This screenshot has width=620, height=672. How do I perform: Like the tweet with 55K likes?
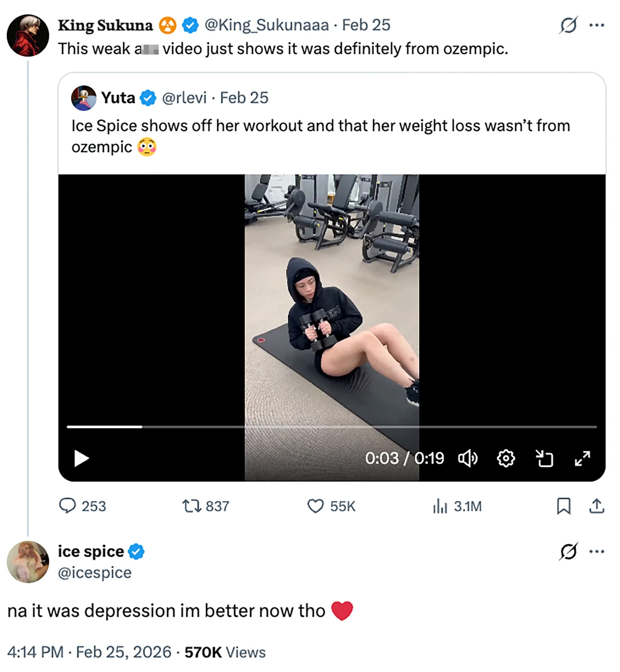315,506
